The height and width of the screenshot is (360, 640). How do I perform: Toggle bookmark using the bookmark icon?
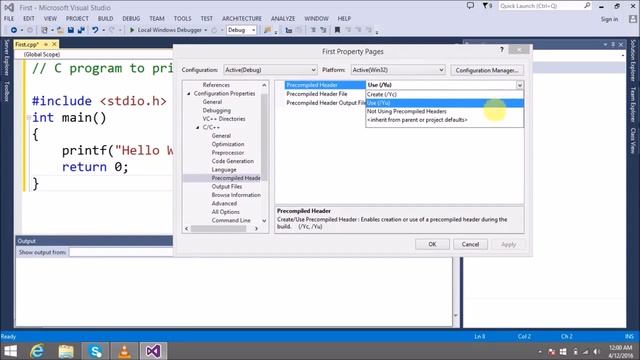[337, 30]
